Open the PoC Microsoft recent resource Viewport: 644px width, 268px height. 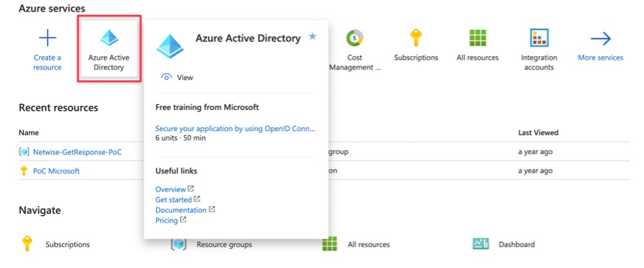coord(56,171)
